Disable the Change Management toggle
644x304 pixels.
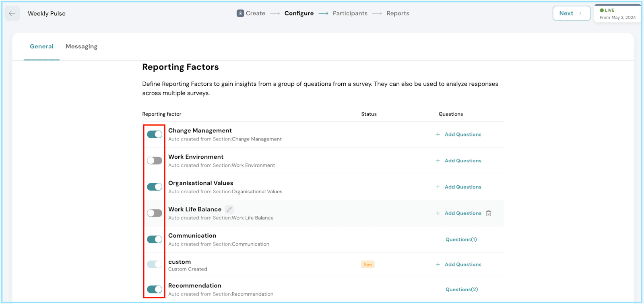pyautogui.click(x=155, y=134)
